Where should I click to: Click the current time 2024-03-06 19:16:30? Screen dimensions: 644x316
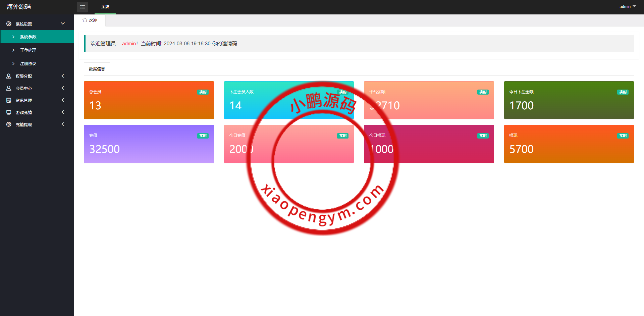click(x=187, y=44)
